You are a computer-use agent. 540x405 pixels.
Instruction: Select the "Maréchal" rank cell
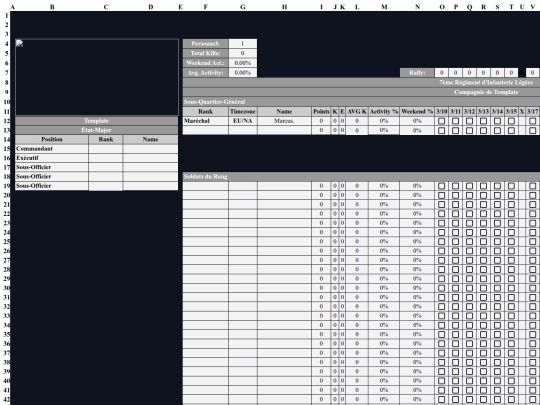tap(205, 121)
